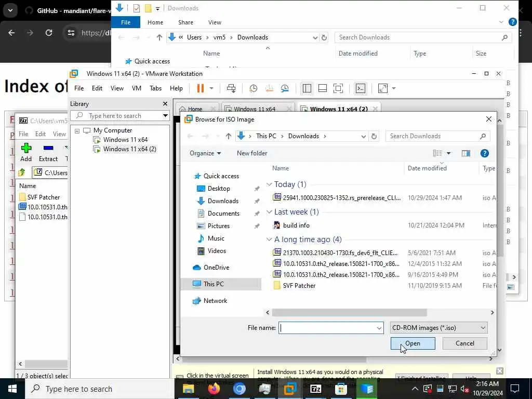This screenshot has width=532, height=399.
Task: Click the blue help icon in Browse dialog
Action: [485, 153]
